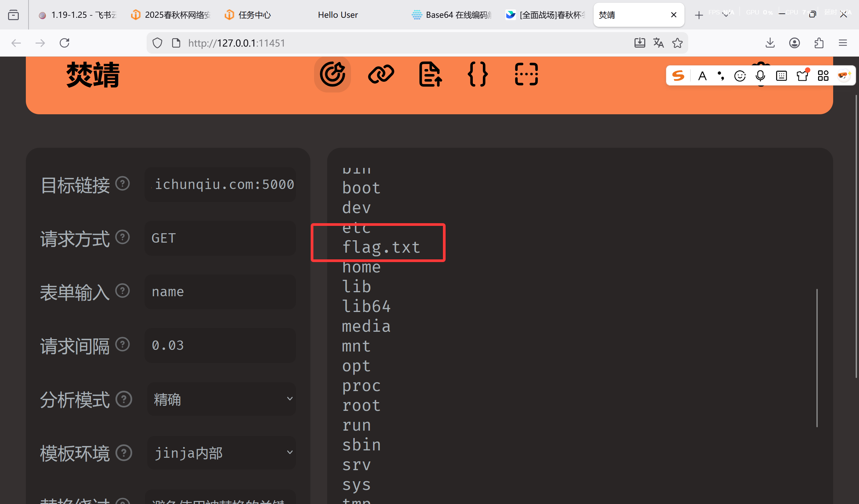Click the translate page icon
Viewport: 859px width, 504px height.
coord(658,43)
